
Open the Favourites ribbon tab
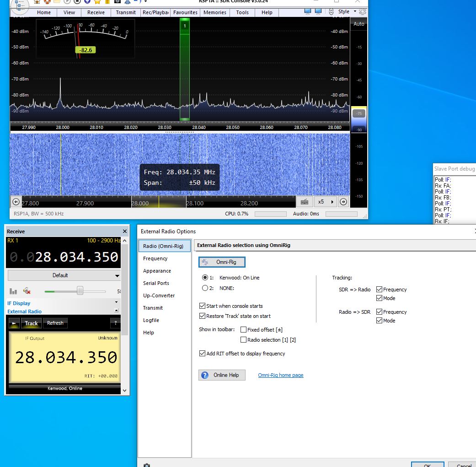pyautogui.click(x=185, y=12)
